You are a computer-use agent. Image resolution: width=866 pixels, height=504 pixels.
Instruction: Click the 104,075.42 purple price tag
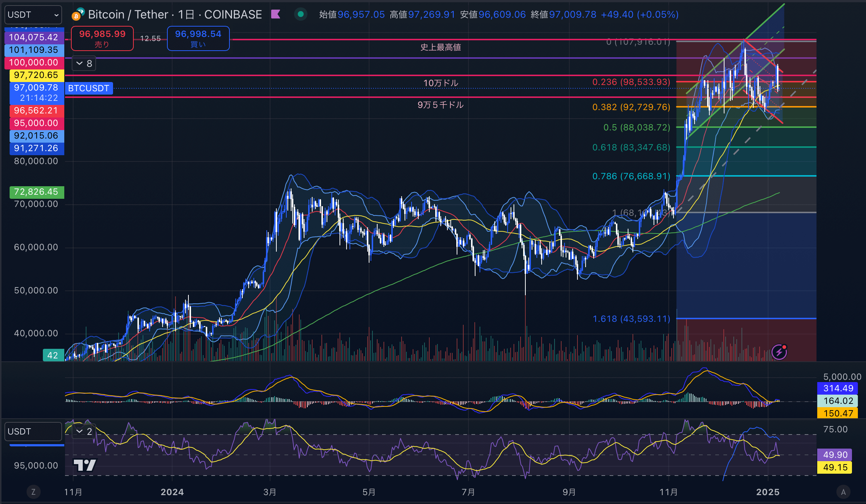[34, 37]
